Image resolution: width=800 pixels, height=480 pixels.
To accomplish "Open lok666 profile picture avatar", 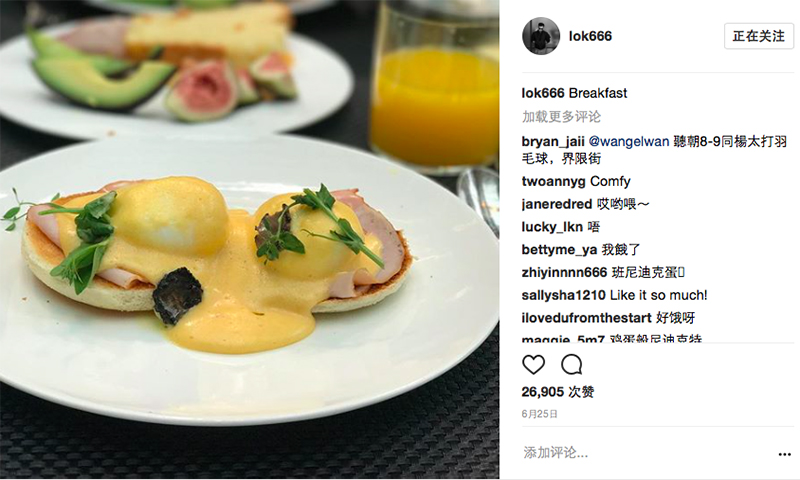I will 541,36.
